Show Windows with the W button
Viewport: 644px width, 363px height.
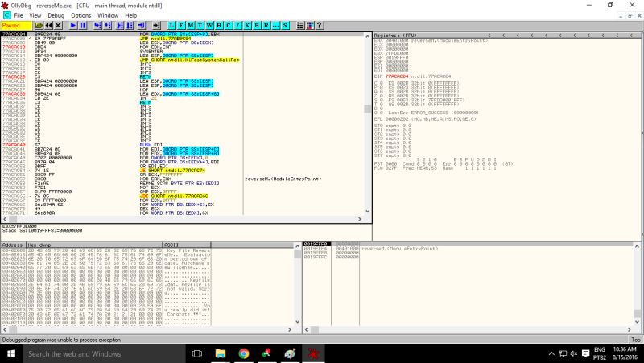click(209, 26)
